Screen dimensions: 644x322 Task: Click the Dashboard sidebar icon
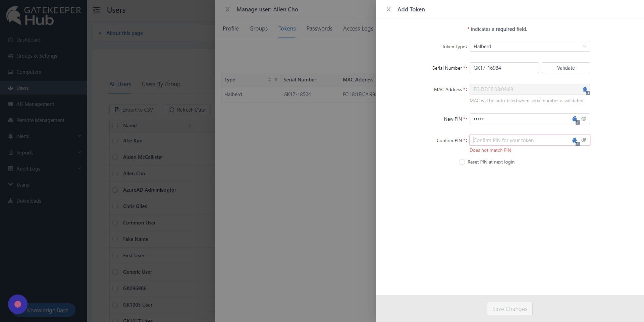click(x=10, y=40)
